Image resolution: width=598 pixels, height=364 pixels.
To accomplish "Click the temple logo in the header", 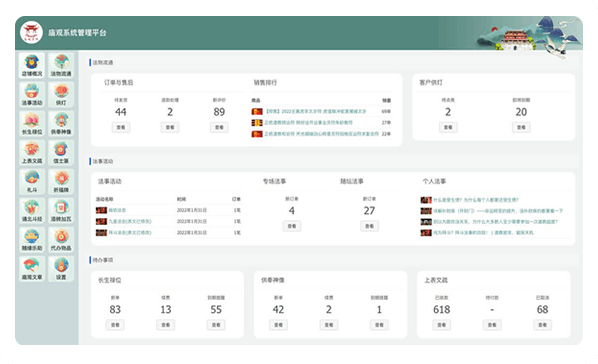I will point(31,32).
